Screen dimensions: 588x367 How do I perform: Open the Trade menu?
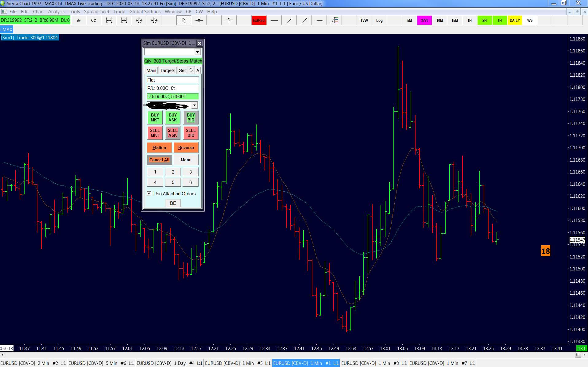point(119,12)
